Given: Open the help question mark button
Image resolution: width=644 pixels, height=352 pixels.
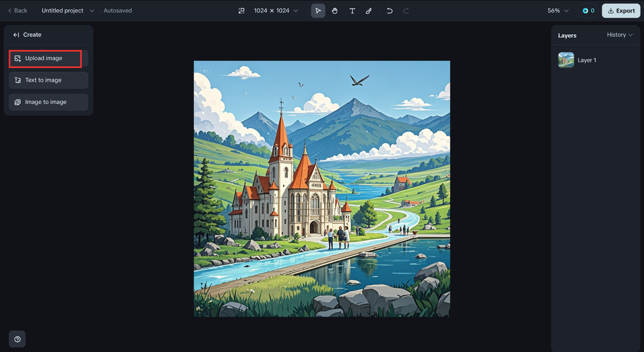Looking at the screenshot, I should click(x=17, y=339).
